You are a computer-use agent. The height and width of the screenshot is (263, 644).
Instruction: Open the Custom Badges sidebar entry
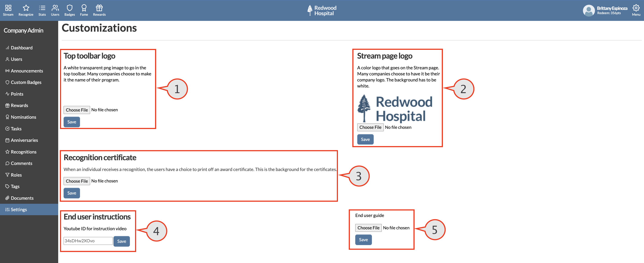pos(26,82)
